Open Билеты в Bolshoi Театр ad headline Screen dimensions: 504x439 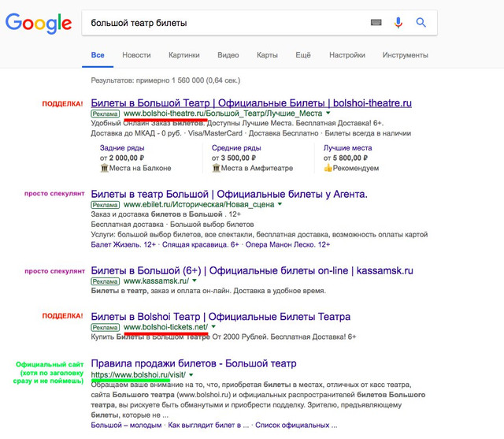220,317
